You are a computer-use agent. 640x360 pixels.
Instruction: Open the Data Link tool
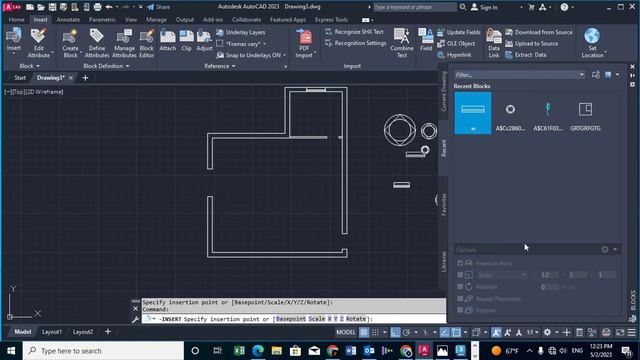(x=494, y=42)
